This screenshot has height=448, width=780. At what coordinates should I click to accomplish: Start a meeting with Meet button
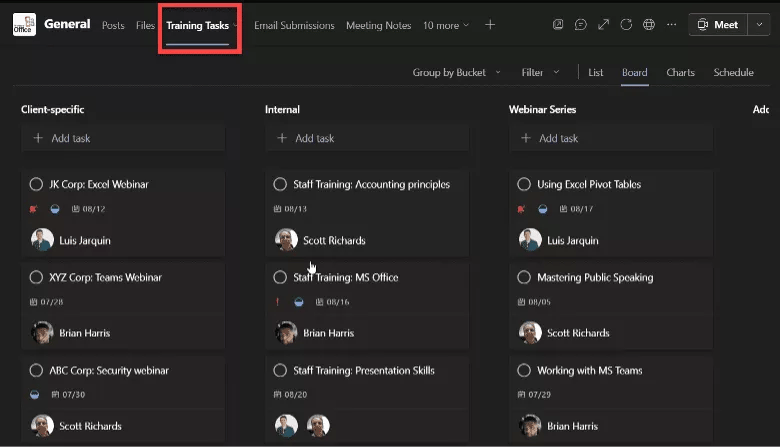(x=718, y=24)
